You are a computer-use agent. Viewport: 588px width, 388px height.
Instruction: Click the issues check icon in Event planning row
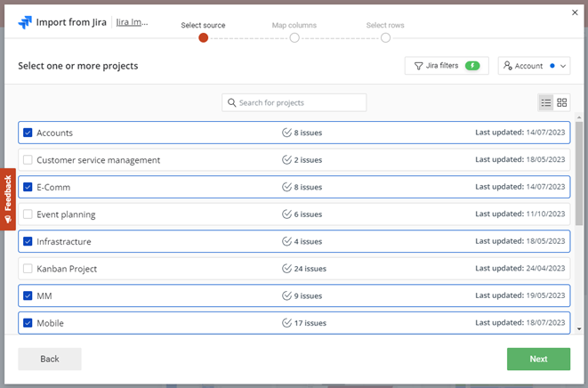286,214
